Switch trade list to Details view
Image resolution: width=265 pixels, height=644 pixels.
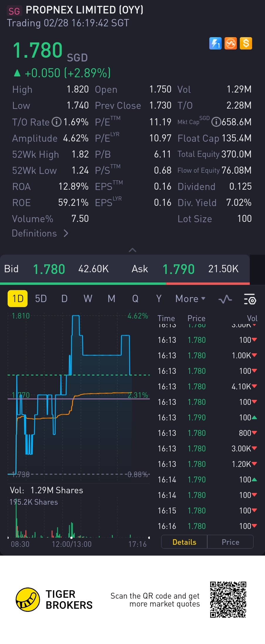pos(184,542)
